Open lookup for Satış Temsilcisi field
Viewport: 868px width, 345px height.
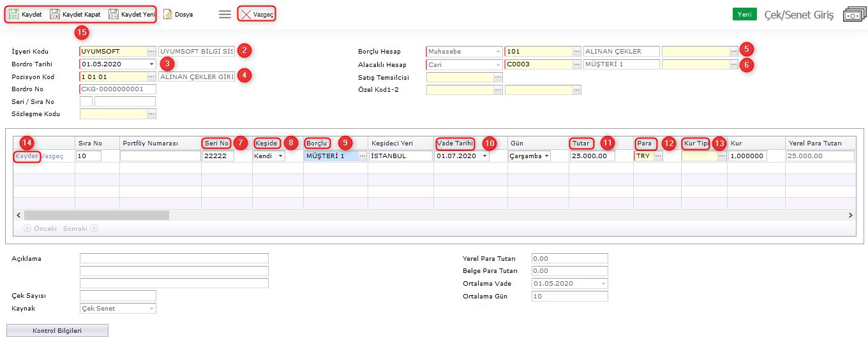pos(498,77)
